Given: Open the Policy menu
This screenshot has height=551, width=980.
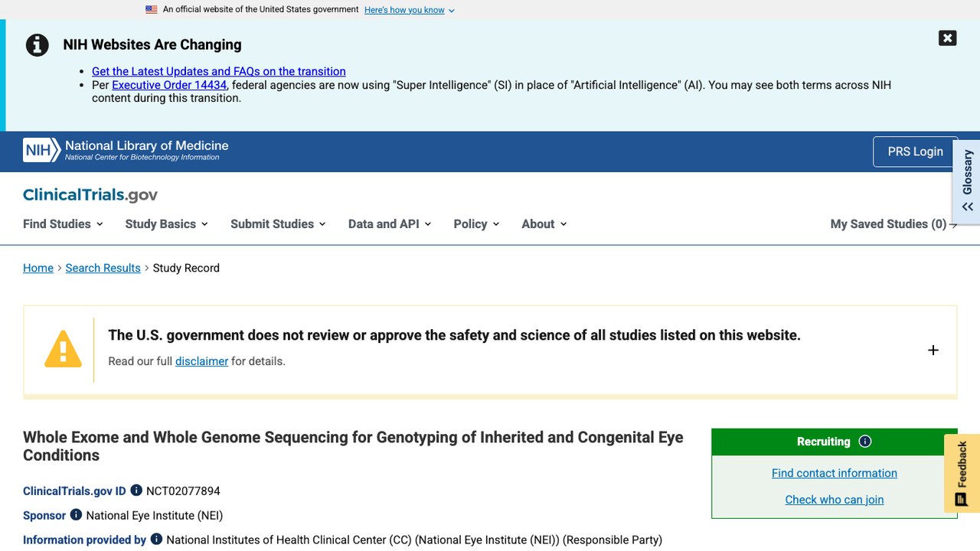Looking at the screenshot, I should (476, 223).
